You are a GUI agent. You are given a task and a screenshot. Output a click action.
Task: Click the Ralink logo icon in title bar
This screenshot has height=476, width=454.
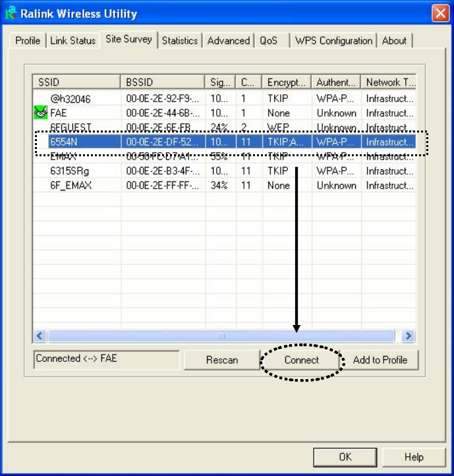(10, 13)
